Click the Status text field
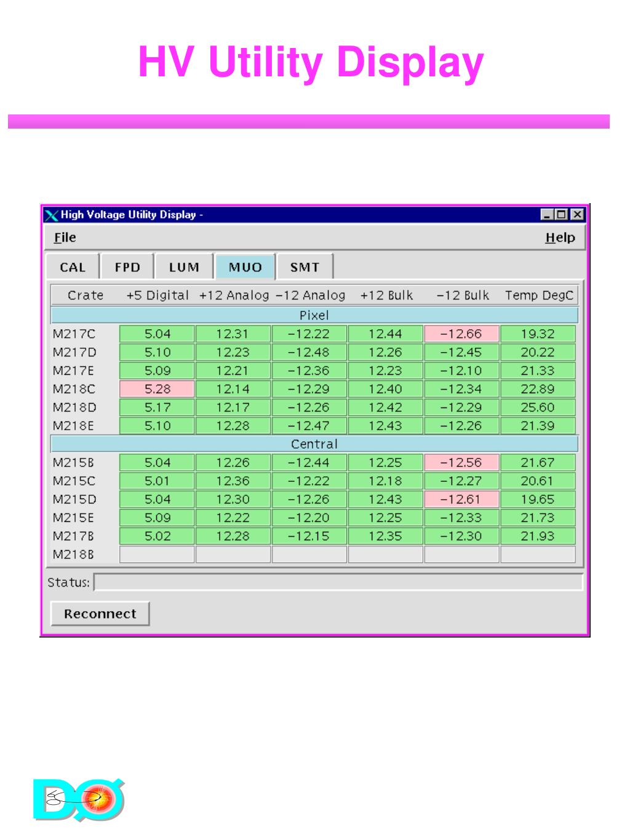The width and height of the screenshot is (630, 840). click(338, 582)
